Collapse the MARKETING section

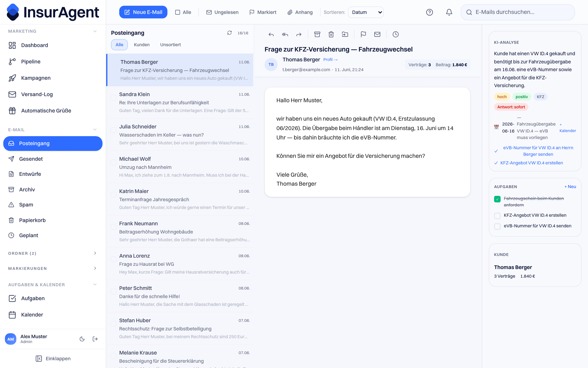(95, 31)
